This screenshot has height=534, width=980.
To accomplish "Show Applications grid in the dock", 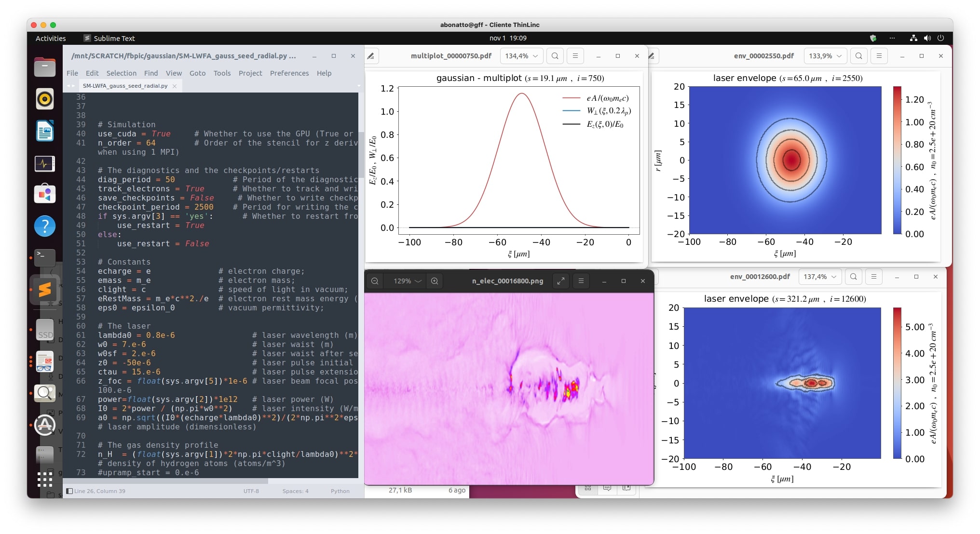I will 45,479.
